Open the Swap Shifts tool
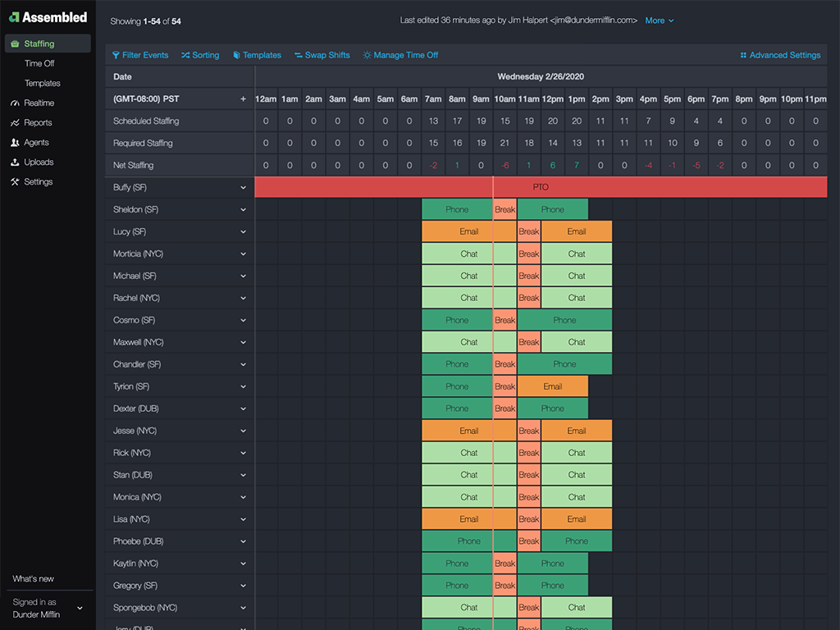The image size is (840, 630). click(x=322, y=56)
